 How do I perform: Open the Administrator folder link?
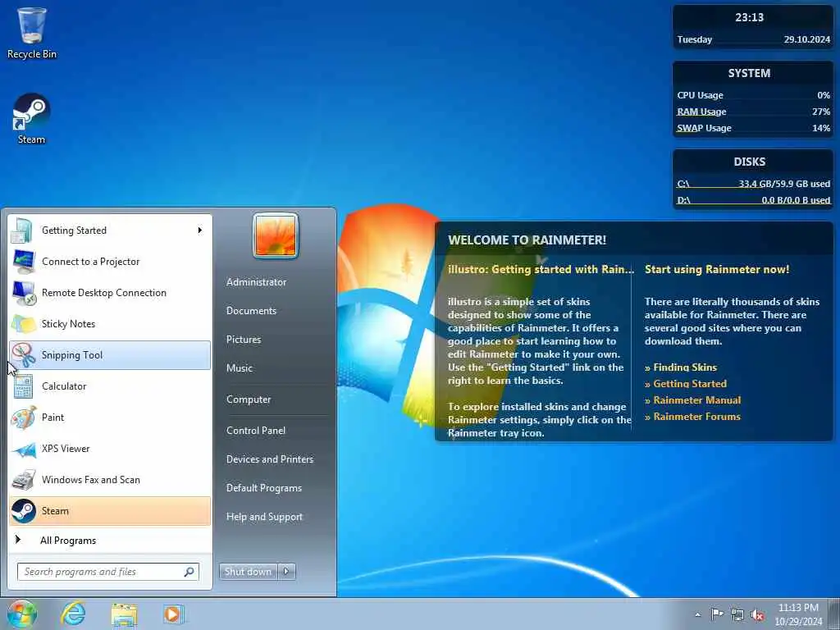(256, 282)
